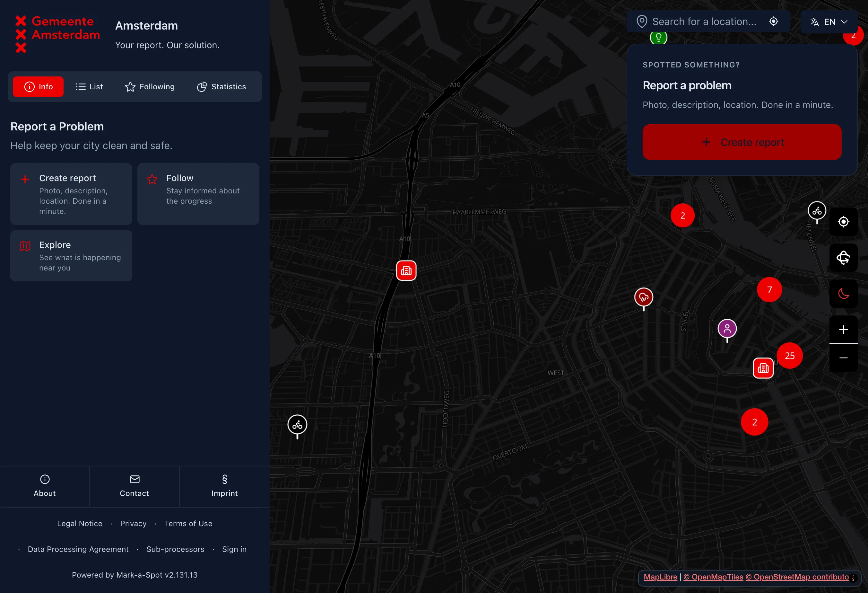Click the Gemeente Amsterdam logo
This screenshot has width=868, height=593.
pyautogui.click(x=58, y=34)
